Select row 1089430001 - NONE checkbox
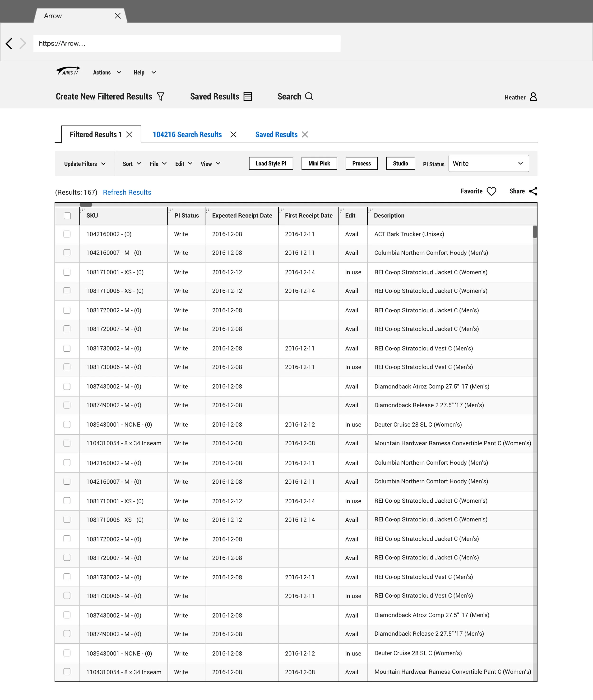 click(x=67, y=425)
